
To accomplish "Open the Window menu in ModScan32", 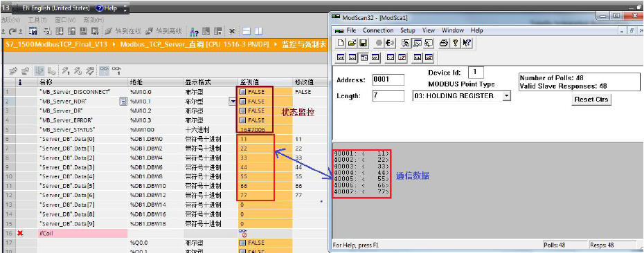I will 453,30.
